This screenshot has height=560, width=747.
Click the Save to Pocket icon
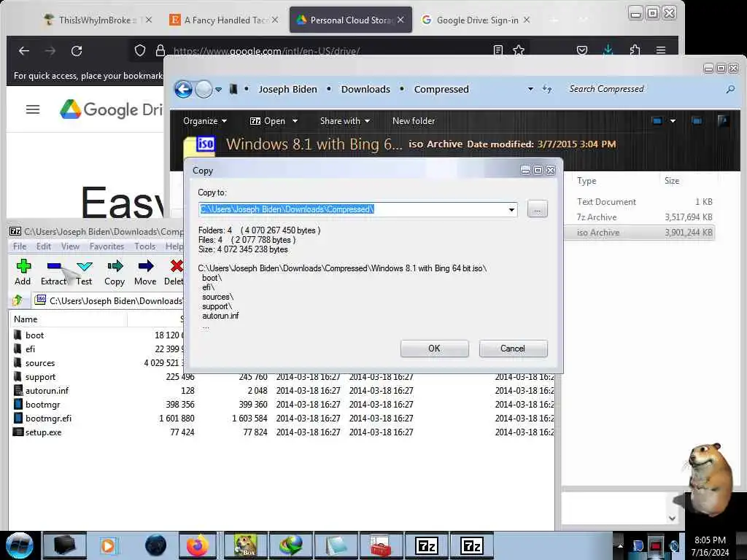click(581, 50)
